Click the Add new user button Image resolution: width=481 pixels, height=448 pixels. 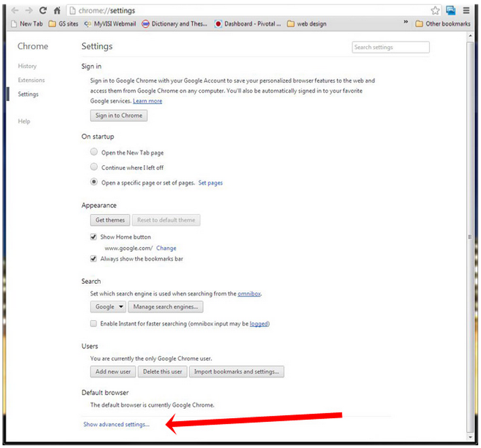tap(113, 372)
